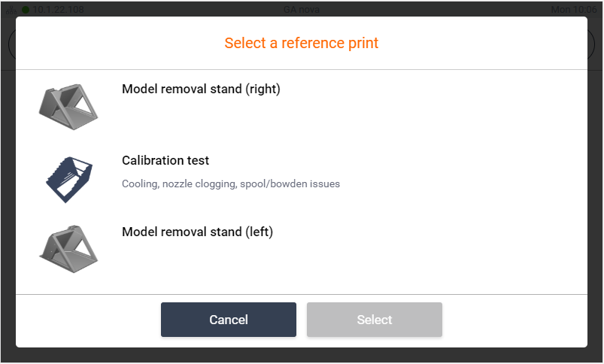Click the GA nova printer name
Image resolution: width=604 pixels, height=364 pixels.
[302, 10]
